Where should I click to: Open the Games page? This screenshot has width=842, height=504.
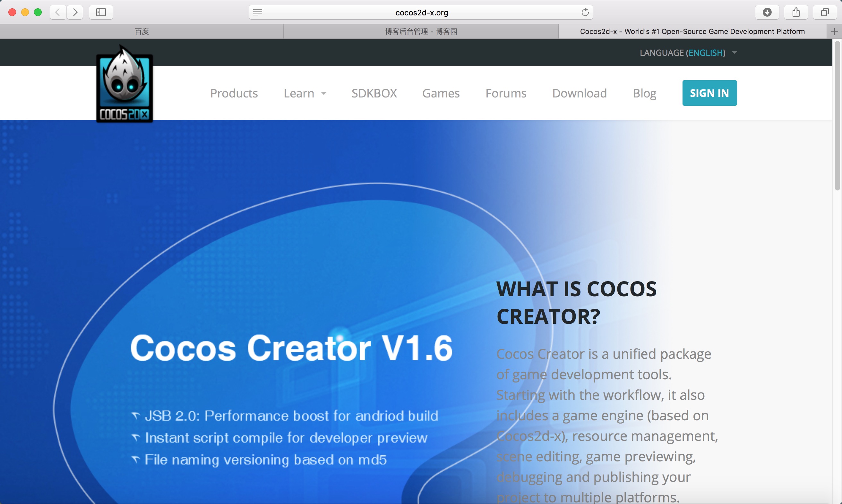tap(441, 93)
